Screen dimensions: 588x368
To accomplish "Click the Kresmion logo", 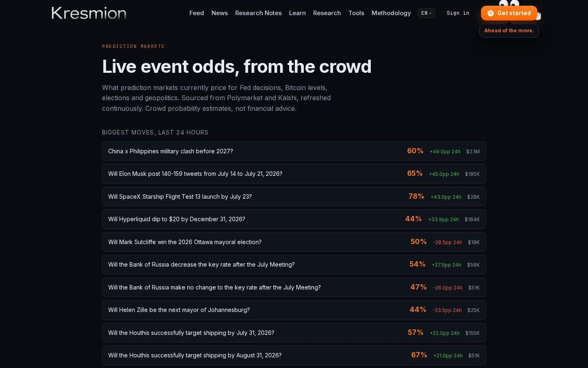I will pyautogui.click(x=89, y=13).
